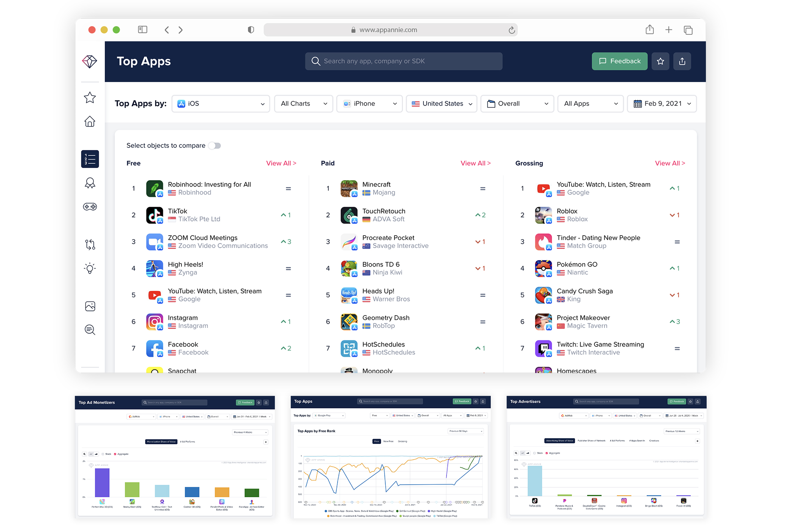Check Stack in Top Advertisers panel
Viewport: 794px width, 532px height.
tap(535, 453)
